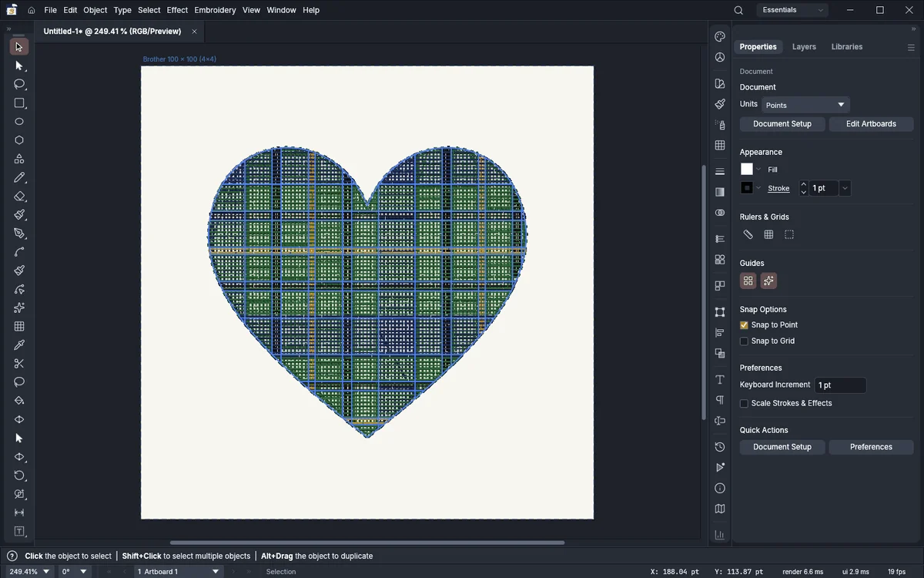The height and width of the screenshot is (578, 924).
Task: Open the Units Points dropdown
Action: [805, 105]
